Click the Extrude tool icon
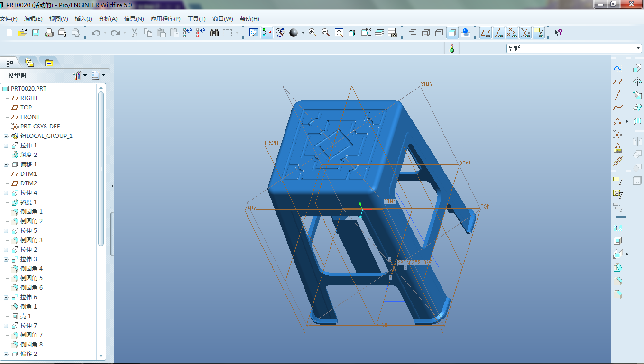644x364 pixels. [637, 68]
